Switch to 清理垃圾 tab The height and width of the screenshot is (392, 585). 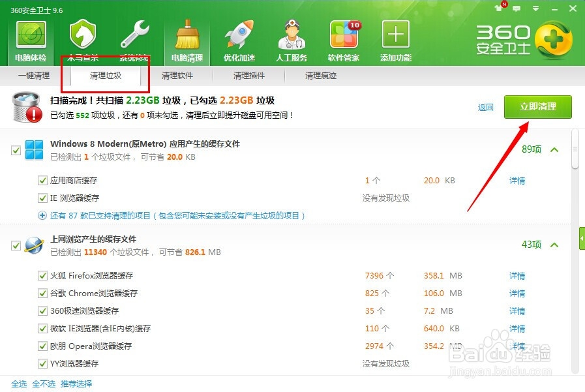pyautogui.click(x=106, y=76)
